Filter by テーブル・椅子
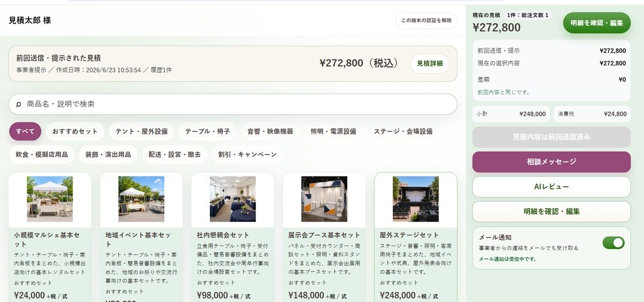 208,131
